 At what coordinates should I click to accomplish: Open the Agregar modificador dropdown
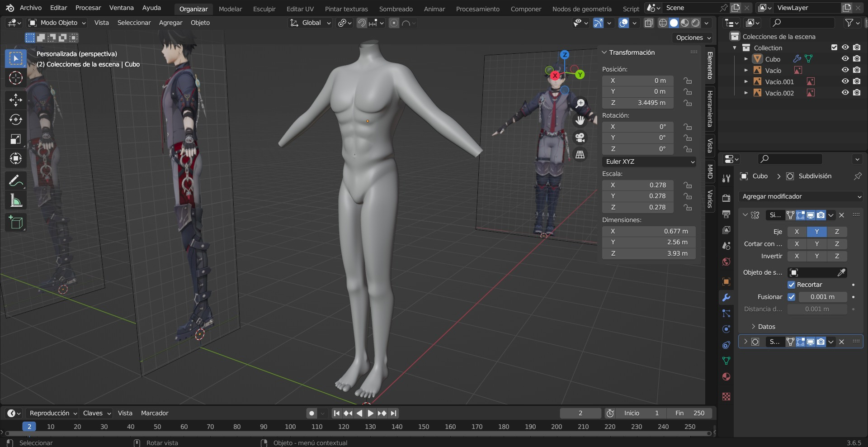[801, 196]
